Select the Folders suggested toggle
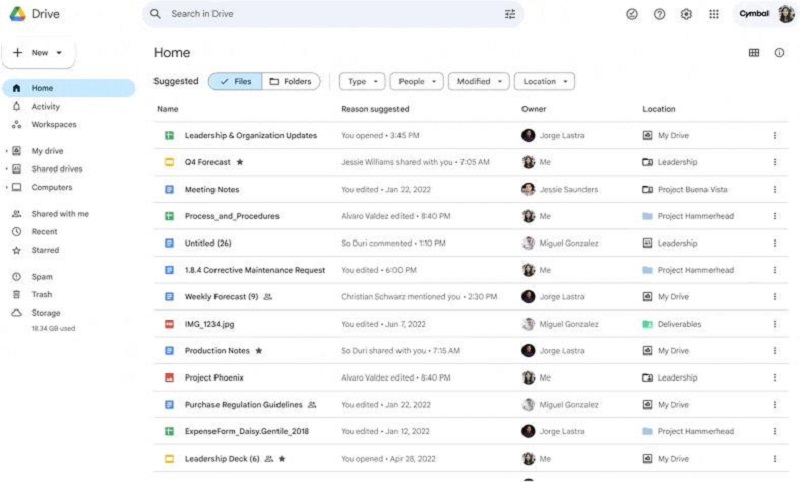Viewport: 800px width, 482px height. point(291,82)
